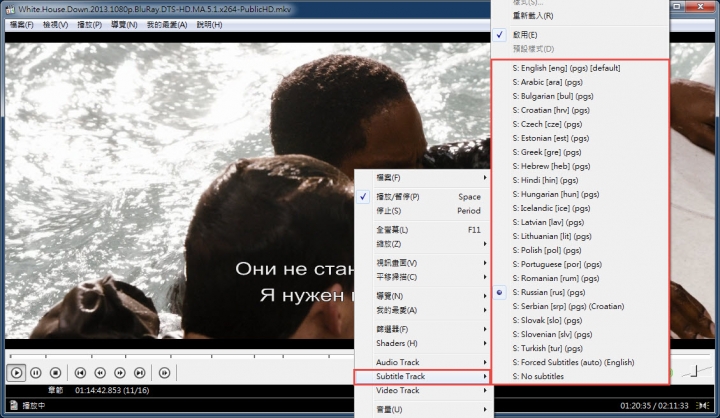The width and height of the screenshot is (720, 418).
Task: Expand Audio Track submenu
Action: click(423, 362)
